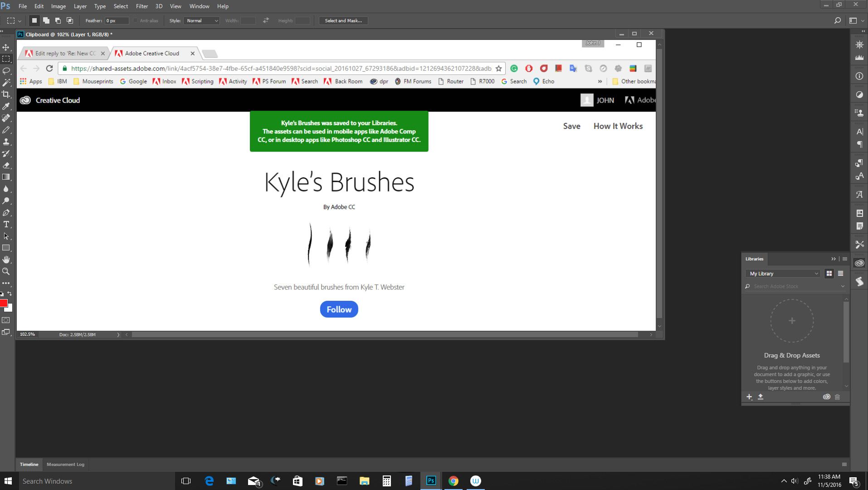Open the Character panel icon
This screenshot has height=490, width=868.
(x=859, y=132)
